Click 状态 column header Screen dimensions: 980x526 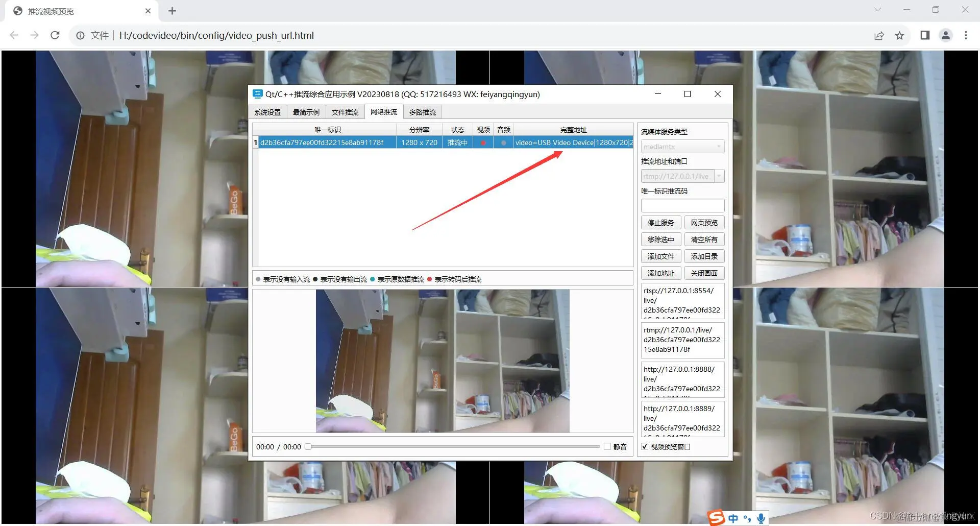(x=457, y=130)
